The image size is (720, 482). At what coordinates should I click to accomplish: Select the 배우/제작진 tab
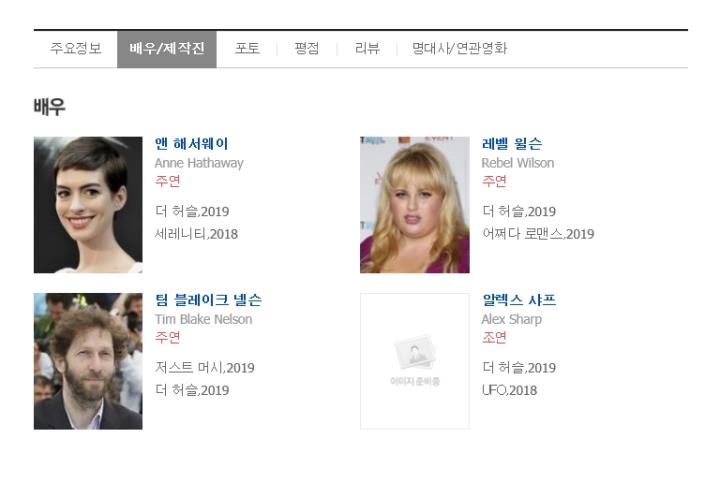pos(167,49)
